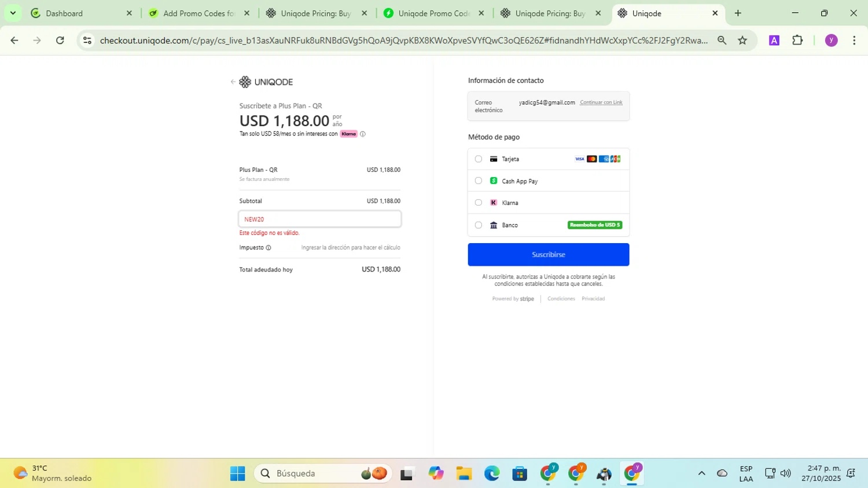Click the promo code field containing NEW20
The width and height of the screenshot is (868, 488).
coord(319,219)
